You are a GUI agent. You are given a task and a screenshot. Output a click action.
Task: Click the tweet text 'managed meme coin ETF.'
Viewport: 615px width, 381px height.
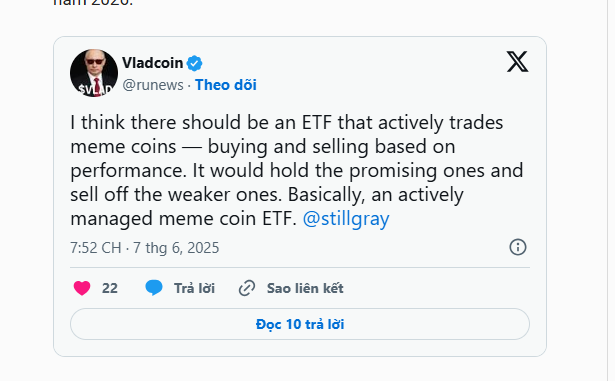184,219
